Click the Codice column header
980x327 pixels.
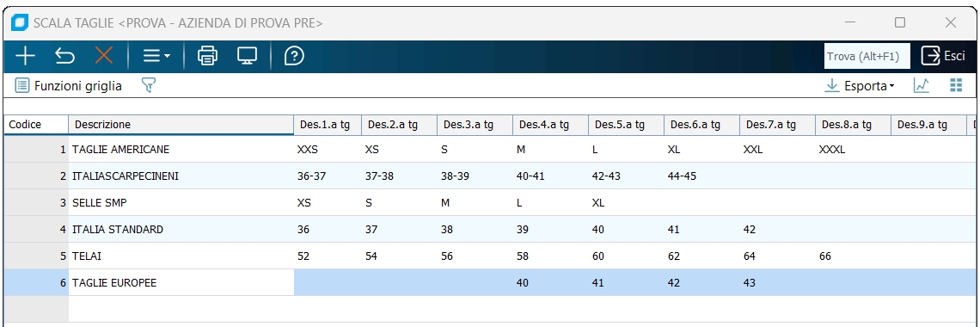(x=35, y=125)
